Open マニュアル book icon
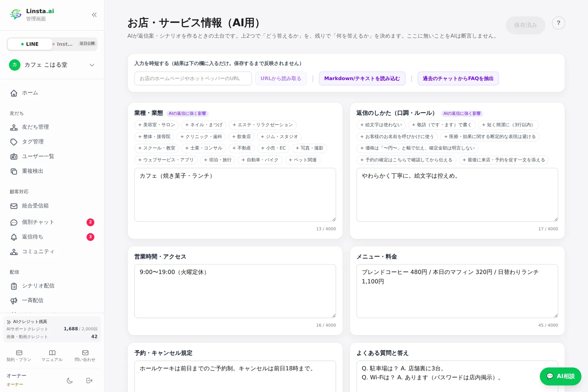 point(52,353)
